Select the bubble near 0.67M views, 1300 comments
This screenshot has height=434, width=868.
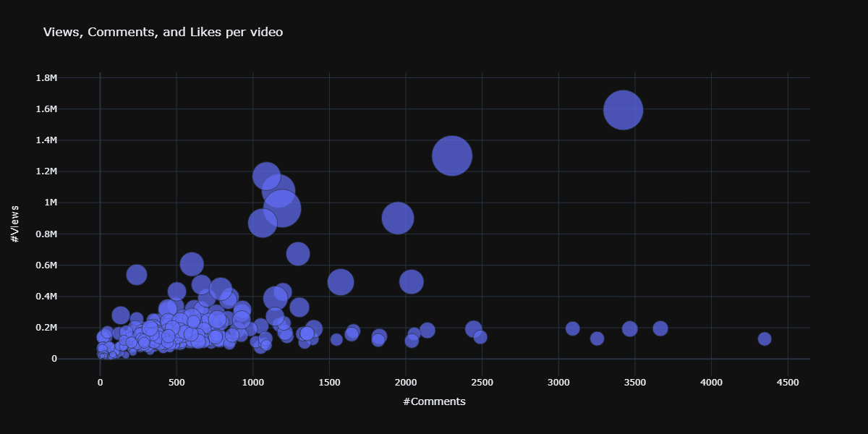298,253
